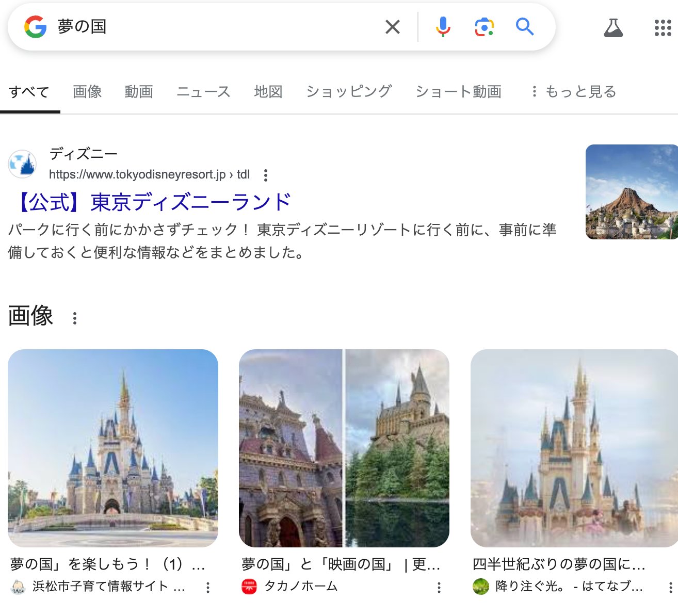This screenshot has height=616, width=678.
Task: Expand the もっと見る menu
Action: (x=574, y=92)
